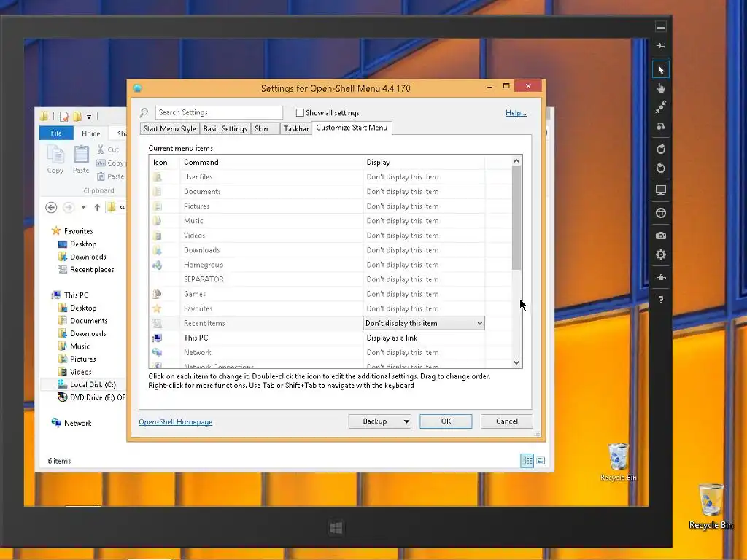Click the This PC row icon
Viewport: 747px width, 560px height.
pos(158,338)
